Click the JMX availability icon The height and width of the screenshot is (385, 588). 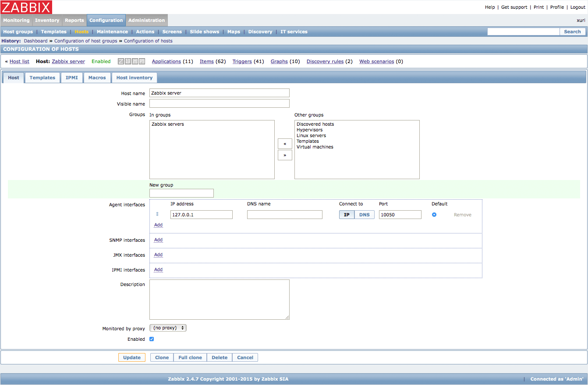[x=135, y=61]
